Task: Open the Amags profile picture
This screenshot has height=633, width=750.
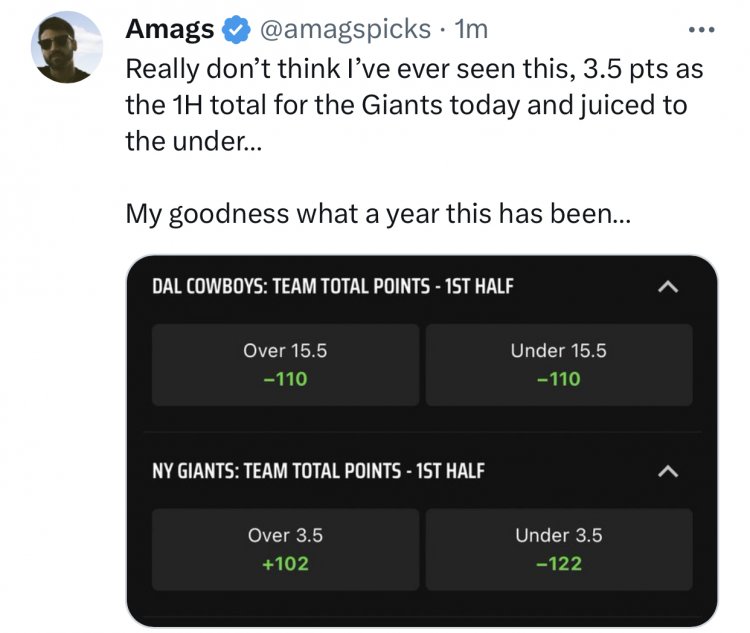Action: click(66, 47)
